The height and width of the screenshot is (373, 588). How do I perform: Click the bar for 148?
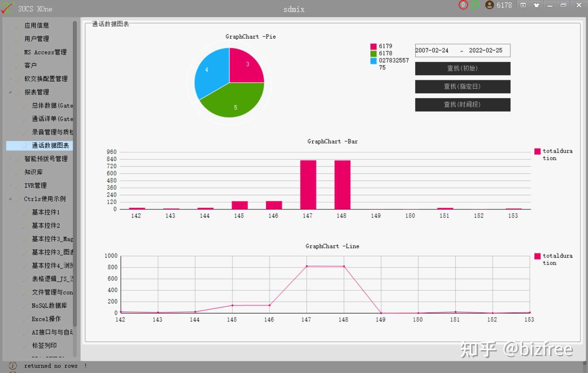click(342, 185)
